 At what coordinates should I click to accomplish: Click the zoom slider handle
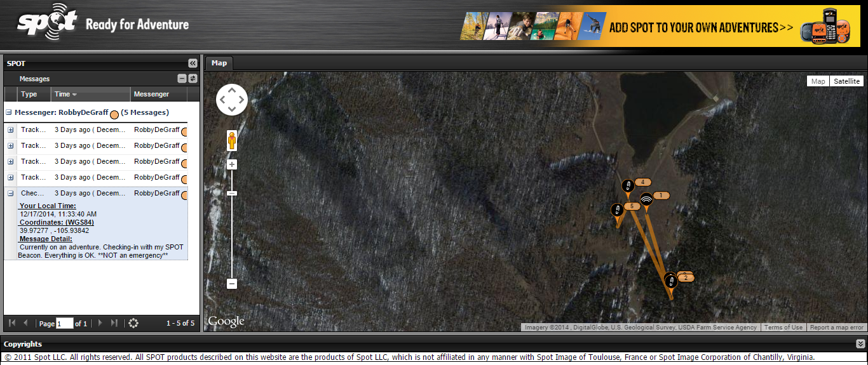[232, 193]
